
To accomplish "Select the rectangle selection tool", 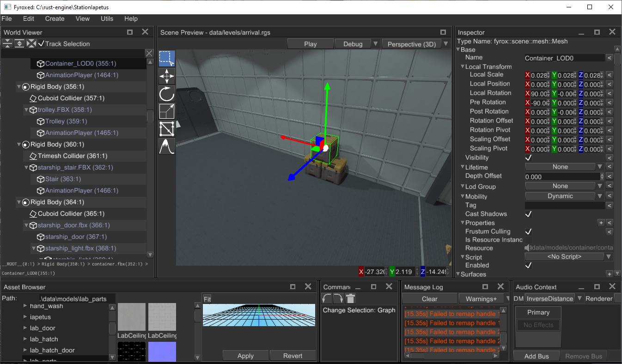I will pos(166,59).
